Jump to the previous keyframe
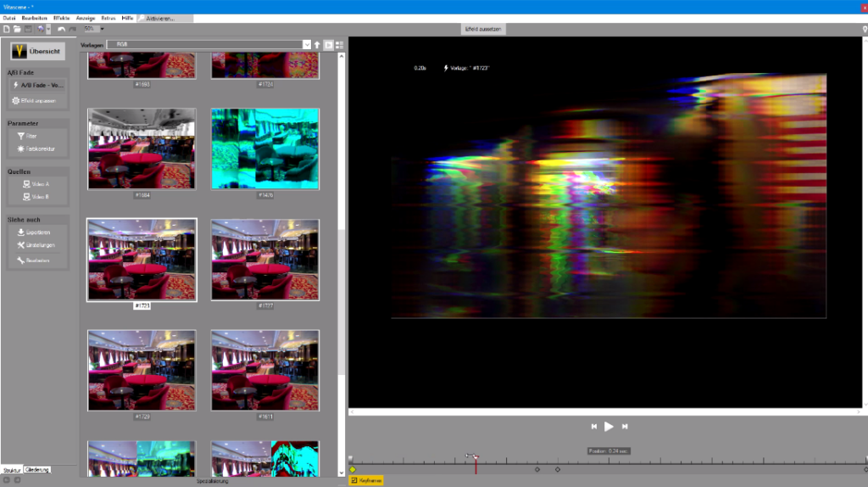Screen dimensions: 868x487 click(x=593, y=427)
